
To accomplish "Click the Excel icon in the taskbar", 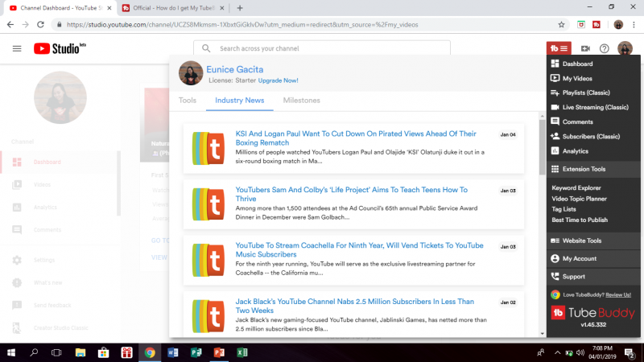I will pos(241,352).
